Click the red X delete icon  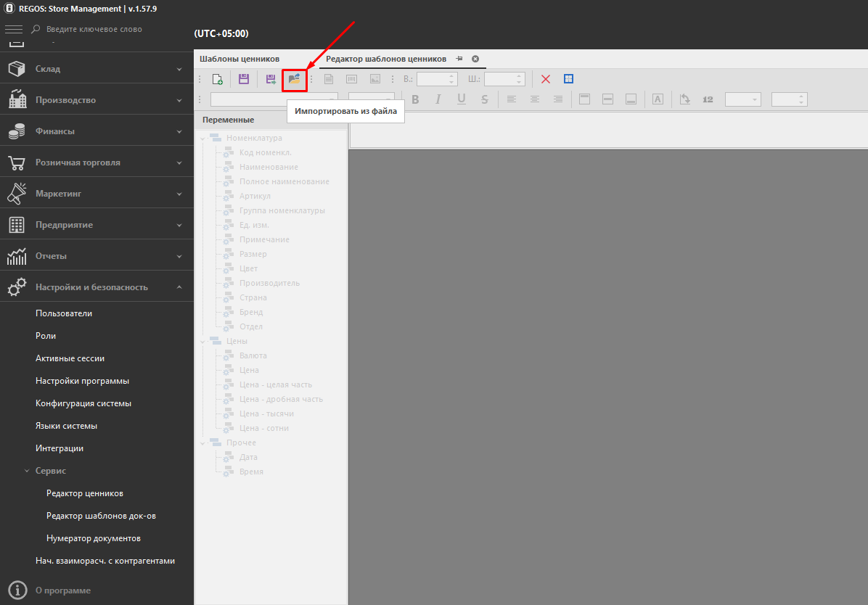pyautogui.click(x=546, y=79)
